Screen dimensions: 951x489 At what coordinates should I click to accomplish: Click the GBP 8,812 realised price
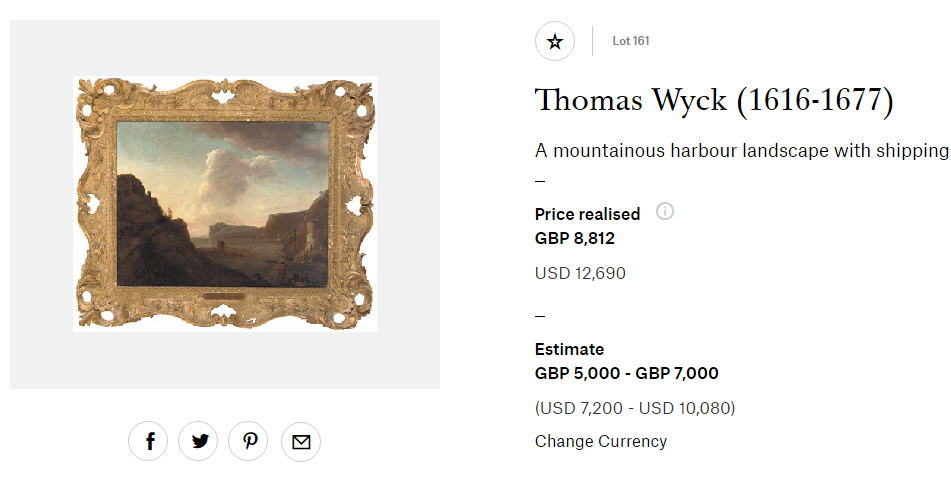pos(574,238)
